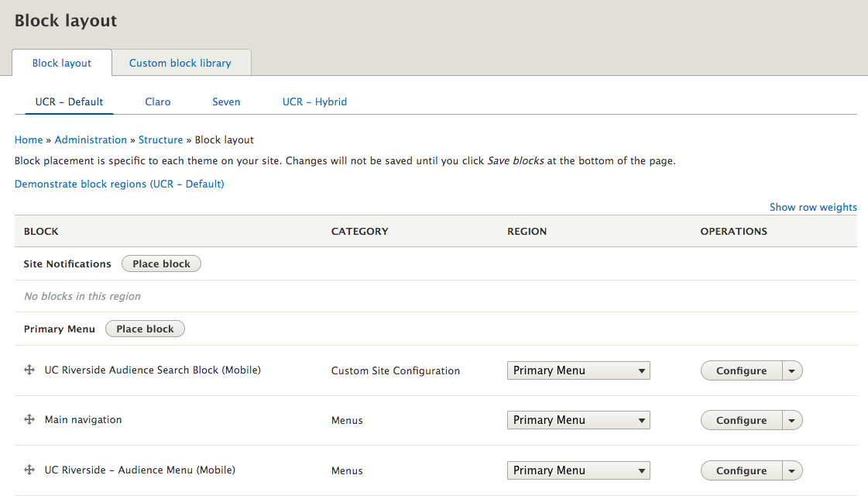Open the Home breadcrumb link

[x=29, y=139]
